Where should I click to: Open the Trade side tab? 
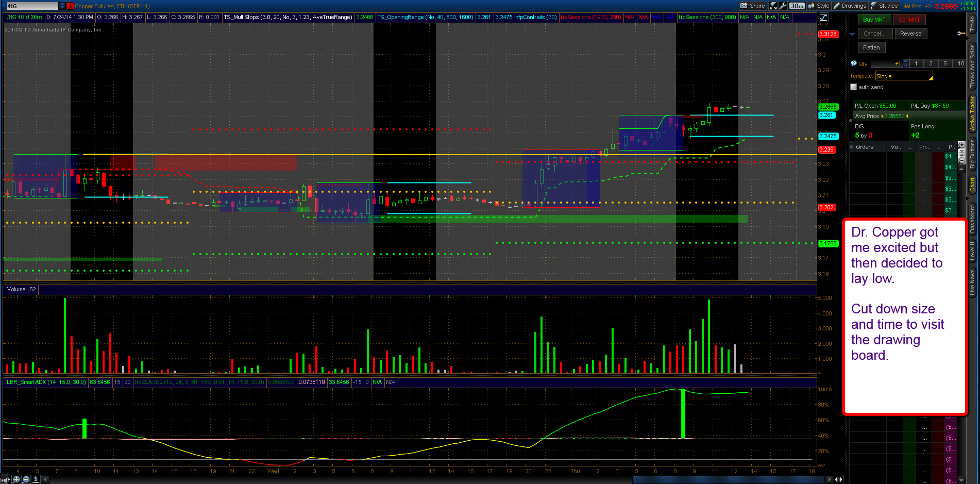[973, 24]
